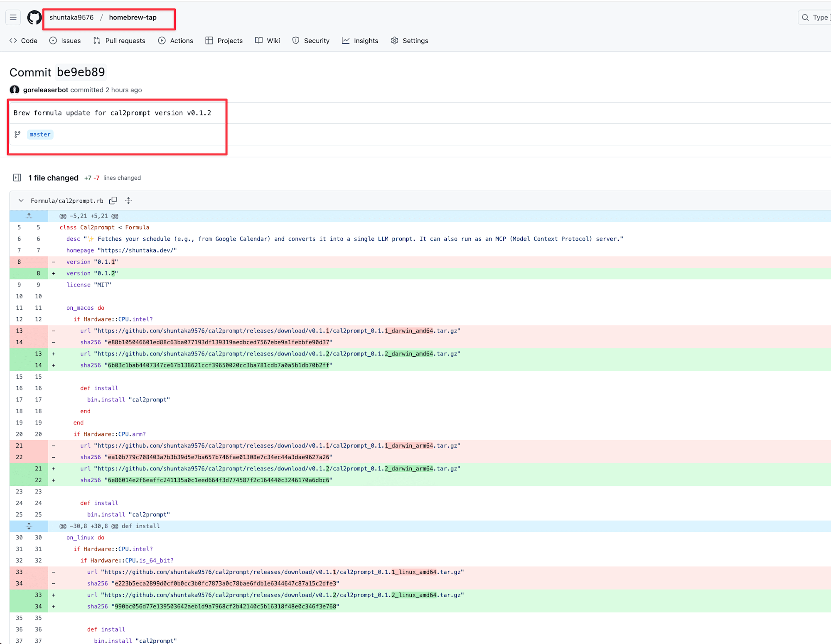
Task: Copy the Formula/cal2prompt.rb file path
Action: pyautogui.click(x=113, y=201)
